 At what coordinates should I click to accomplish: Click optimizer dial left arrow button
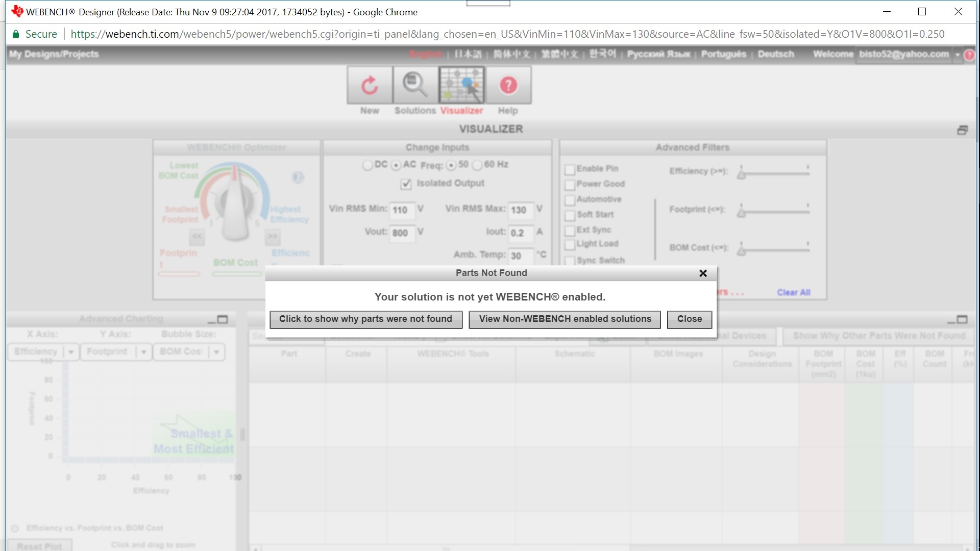(x=197, y=236)
